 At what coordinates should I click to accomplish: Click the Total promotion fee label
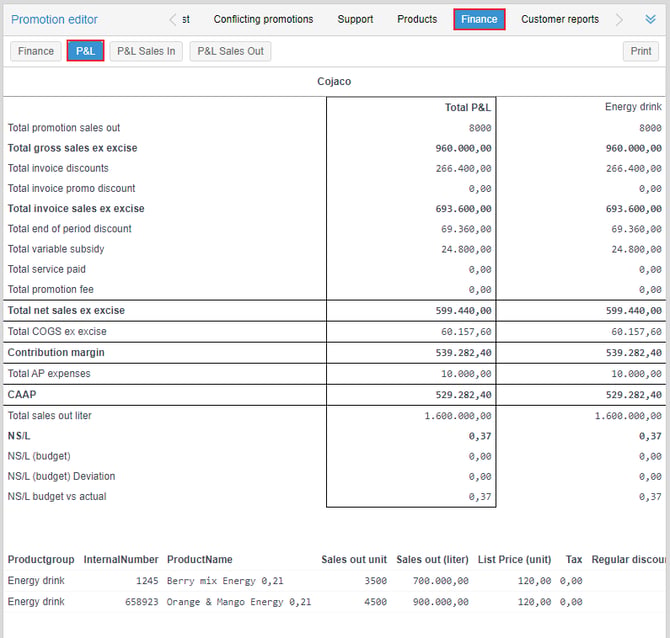(50, 289)
